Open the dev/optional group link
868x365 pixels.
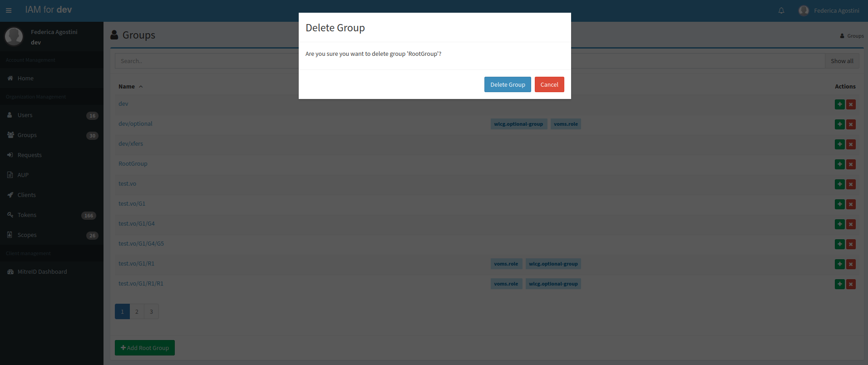pyautogui.click(x=135, y=124)
